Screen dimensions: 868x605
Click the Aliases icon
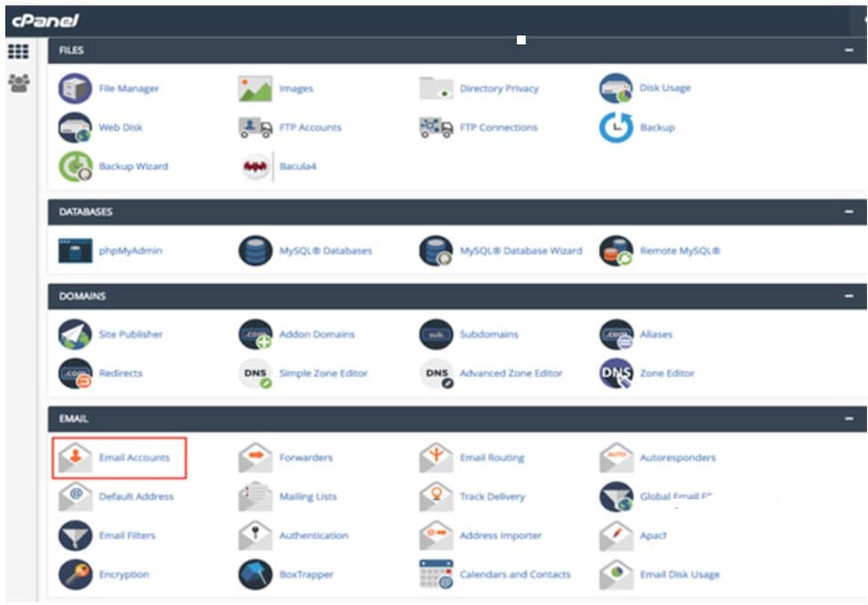point(616,334)
